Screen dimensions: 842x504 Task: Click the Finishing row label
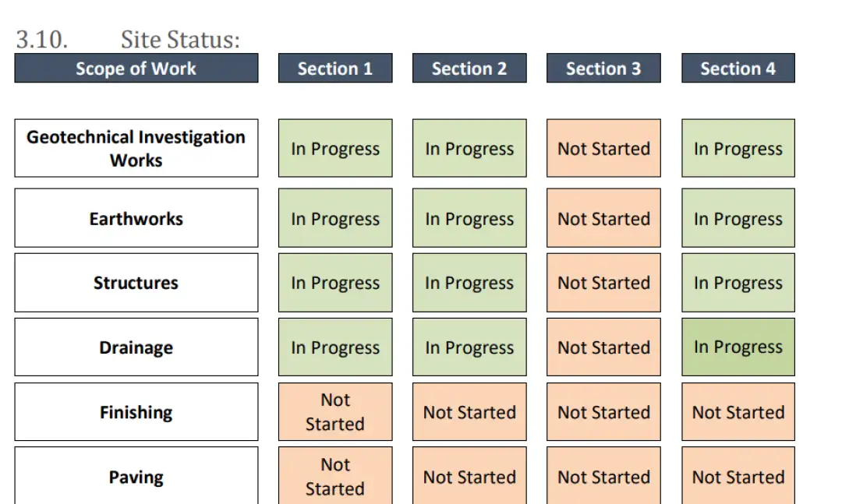(136, 412)
